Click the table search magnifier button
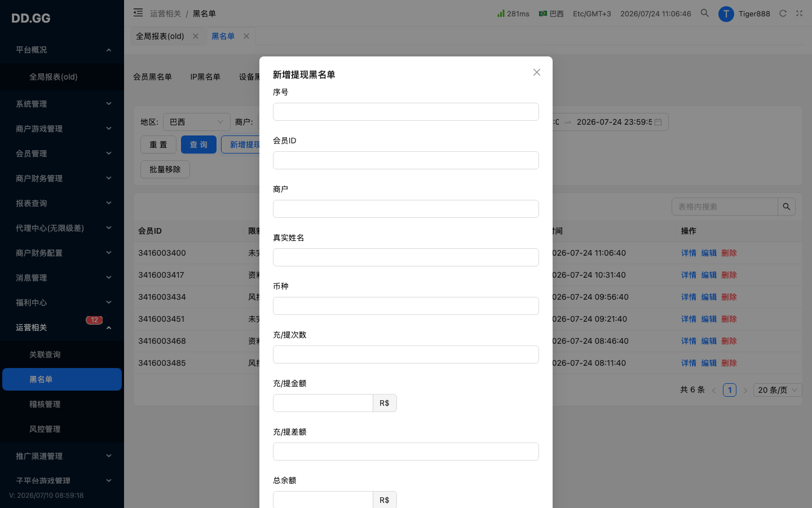Screen dimensions: 812x508 point(787,207)
